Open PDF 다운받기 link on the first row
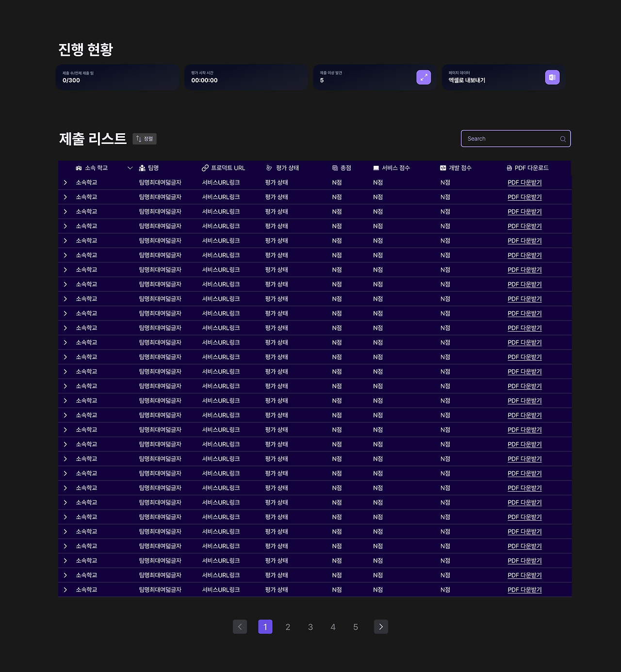Image resolution: width=621 pixels, height=672 pixels. [x=524, y=182]
